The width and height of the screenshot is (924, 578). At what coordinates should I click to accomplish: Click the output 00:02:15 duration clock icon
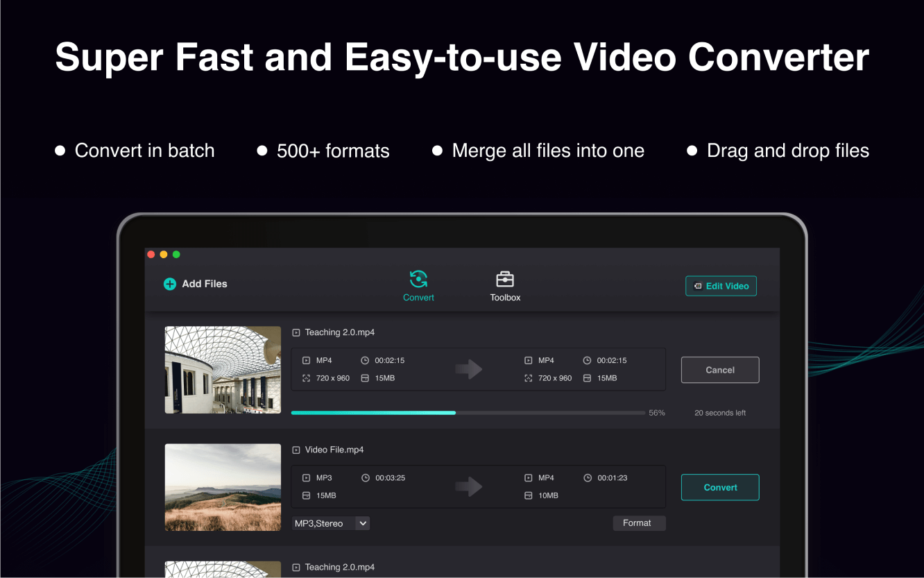[x=587, y=360]
